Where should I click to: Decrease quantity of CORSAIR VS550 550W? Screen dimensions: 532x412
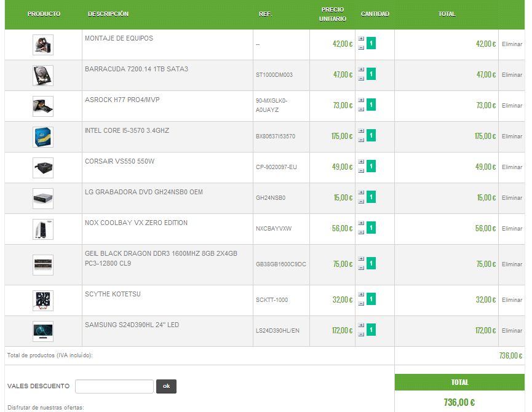[x=361, y=171]
